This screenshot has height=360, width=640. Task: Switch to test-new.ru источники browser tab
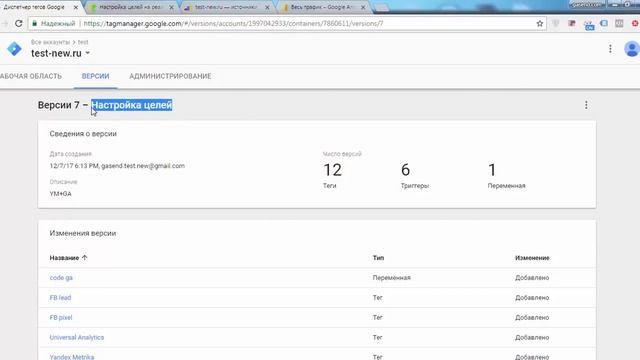click(226, 7)
